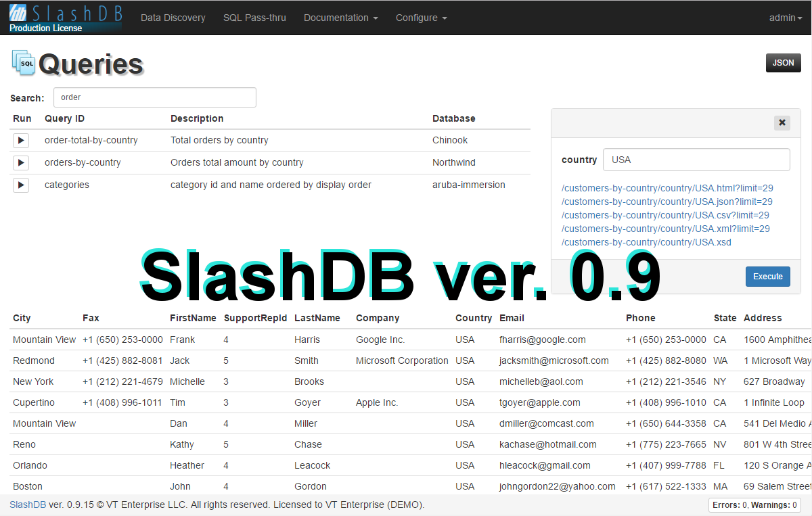Click the order-total-by-country query ID
Image resolution: width=812 pixels, height=516 pixels.
[91, 141]
